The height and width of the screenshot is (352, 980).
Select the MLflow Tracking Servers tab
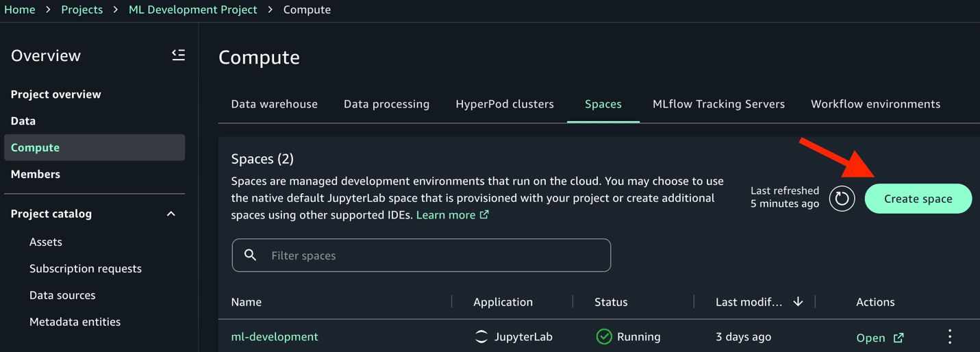[x=718, y=104]
